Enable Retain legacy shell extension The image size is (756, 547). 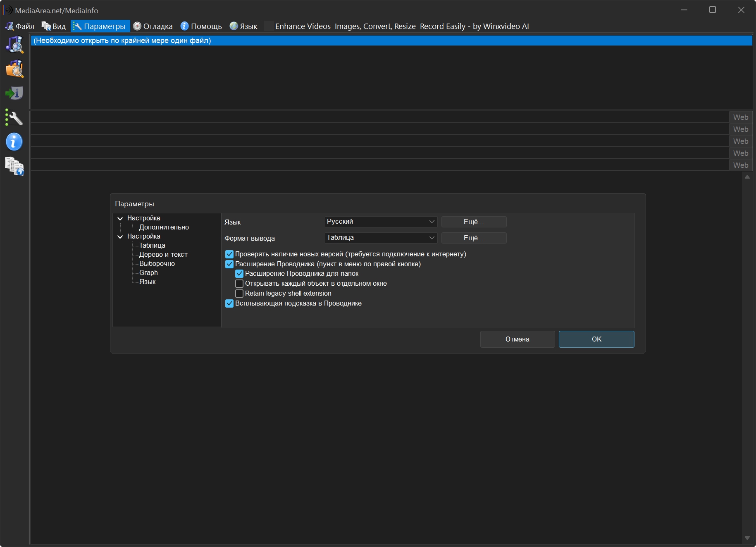click(x=239, y=294)
